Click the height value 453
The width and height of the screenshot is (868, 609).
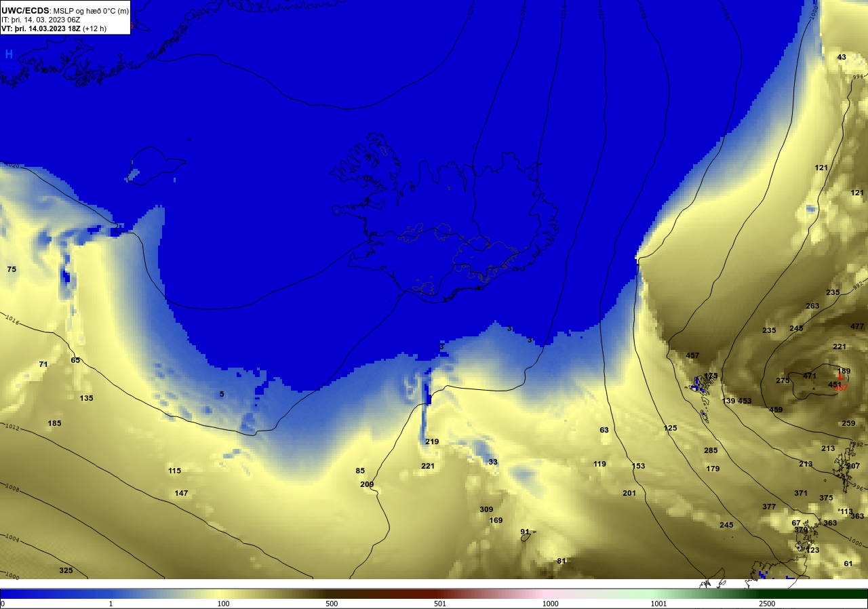click(745, 401)
